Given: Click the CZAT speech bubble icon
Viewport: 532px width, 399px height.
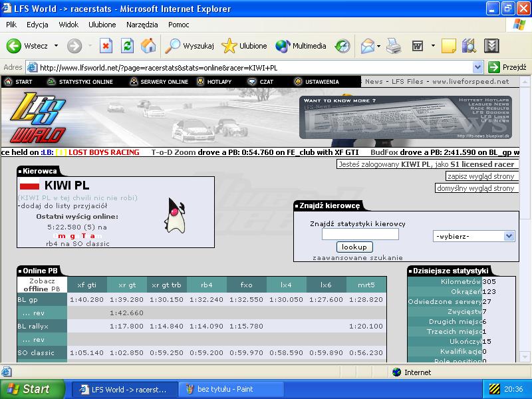Looking at the screenshot, I should point(252,81).
